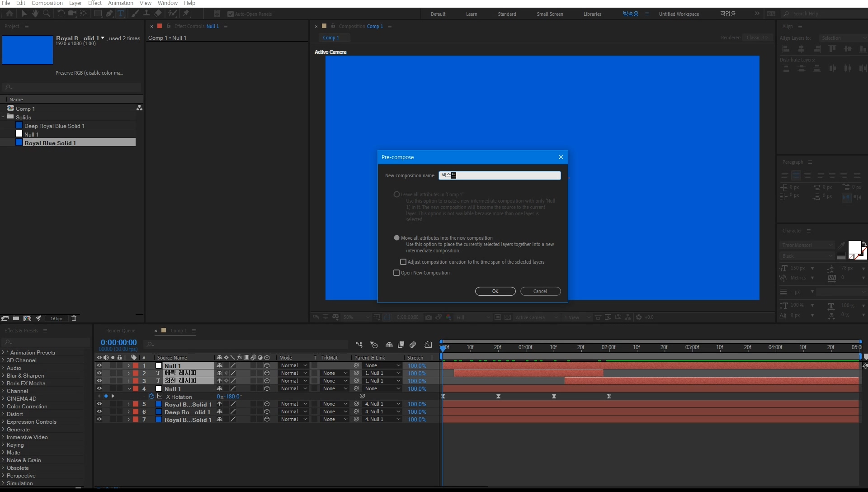Screen dimensions: 868x492
Task: Collapse layer 4 Null 1 properties
Action: pos(129,389)
